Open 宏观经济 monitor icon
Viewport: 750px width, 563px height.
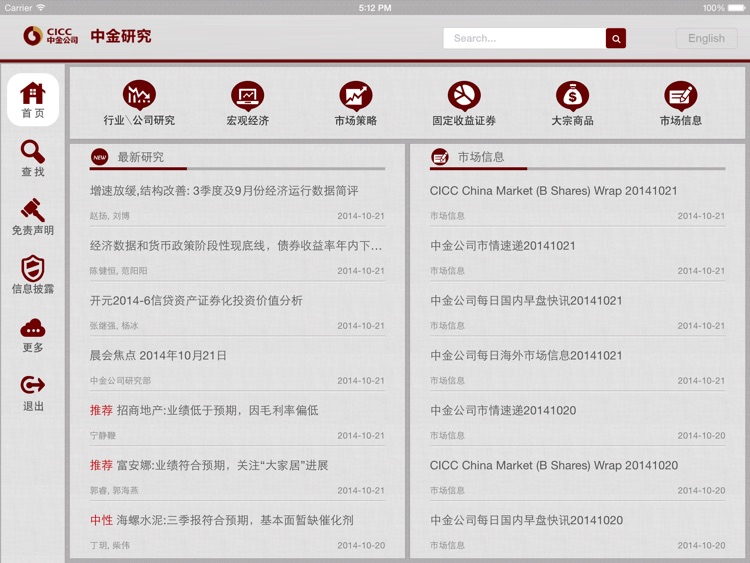pos(247,95)
